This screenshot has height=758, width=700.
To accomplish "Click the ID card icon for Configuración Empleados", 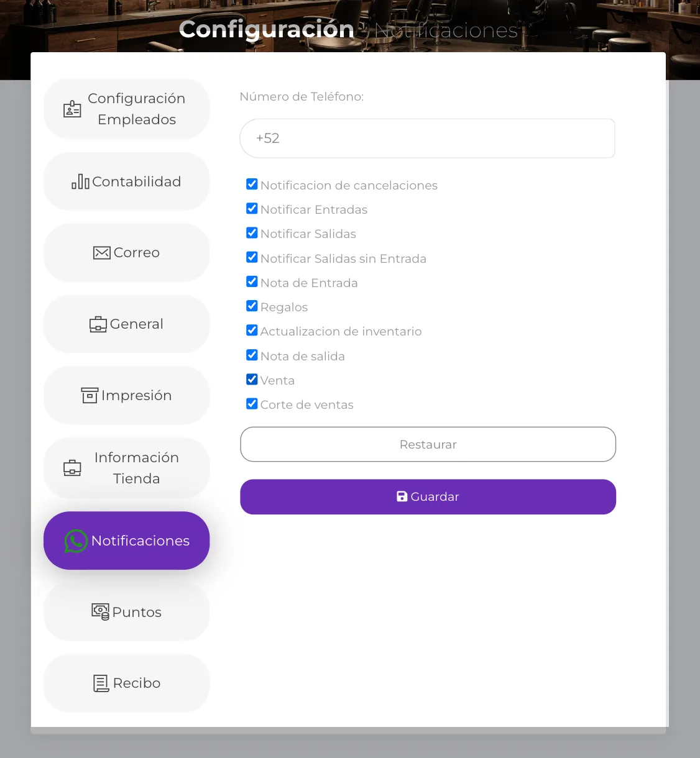I will coord(72,108).
